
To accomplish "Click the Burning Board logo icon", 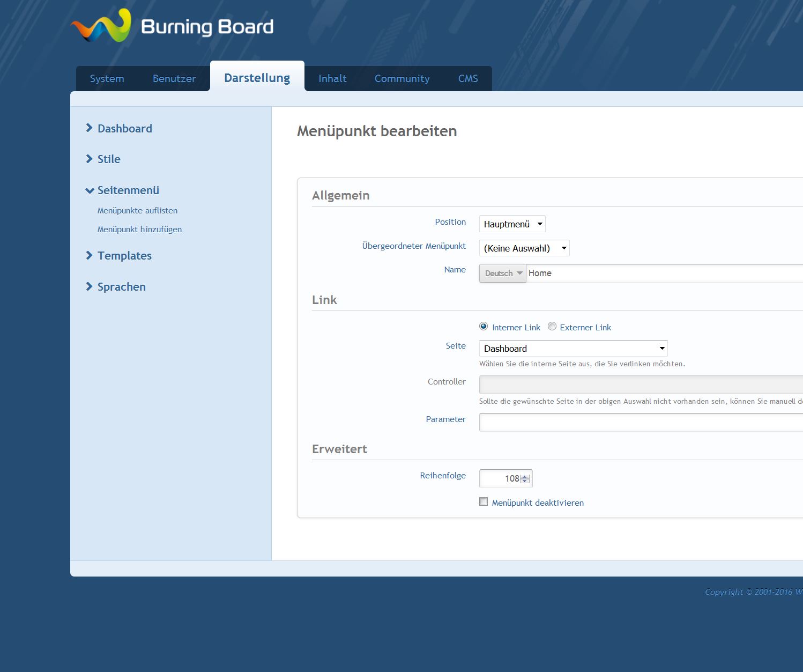I will 101,26.
